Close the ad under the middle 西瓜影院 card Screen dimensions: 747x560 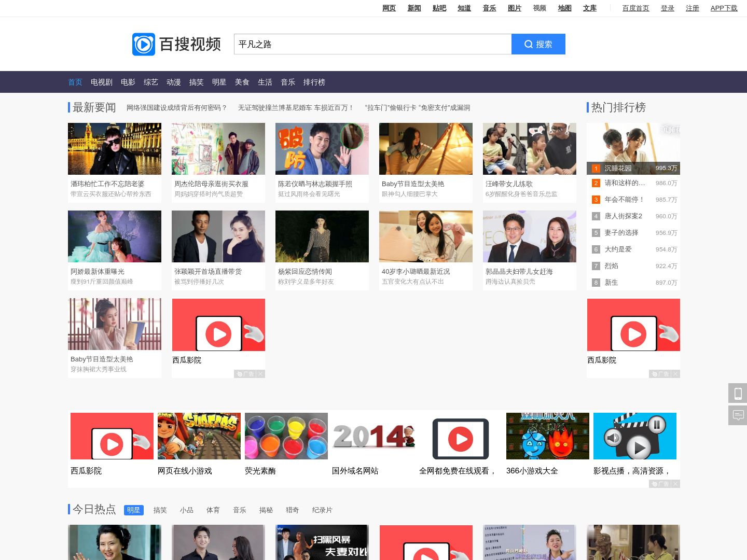pyautogui.click(x=260, y=374)
